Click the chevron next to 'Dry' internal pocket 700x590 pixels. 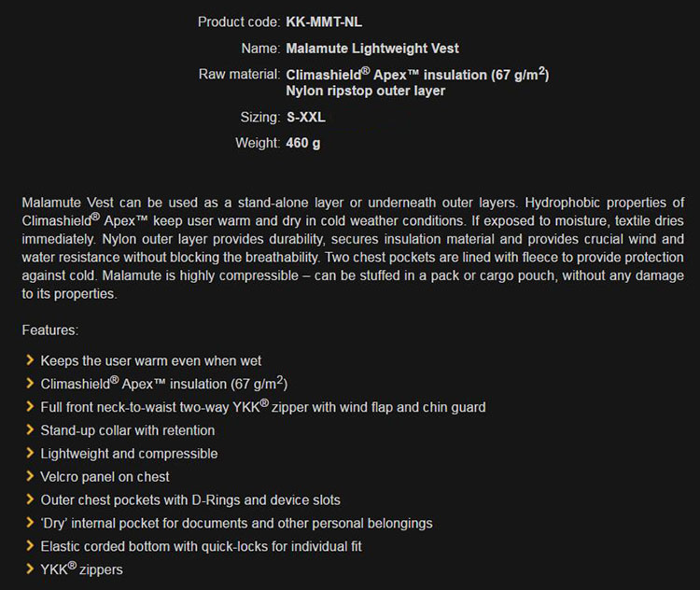tap(30, 523)
